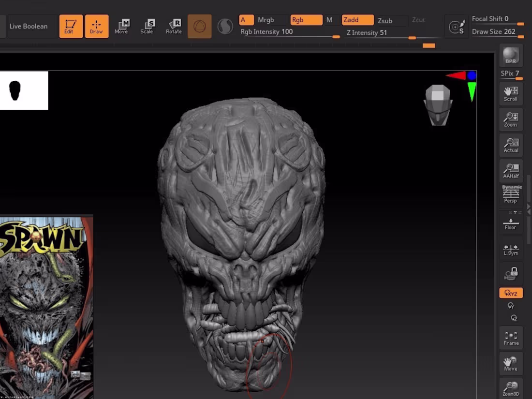Viewport: 532px width, 399px height.
Task: Enable the Live Boolean button
Action: (x=30, y=26)
